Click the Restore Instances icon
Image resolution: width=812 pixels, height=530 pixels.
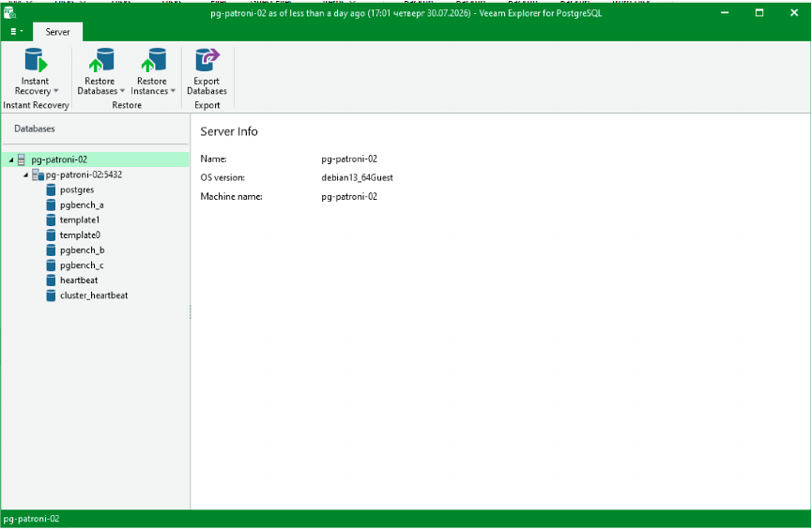154,61
